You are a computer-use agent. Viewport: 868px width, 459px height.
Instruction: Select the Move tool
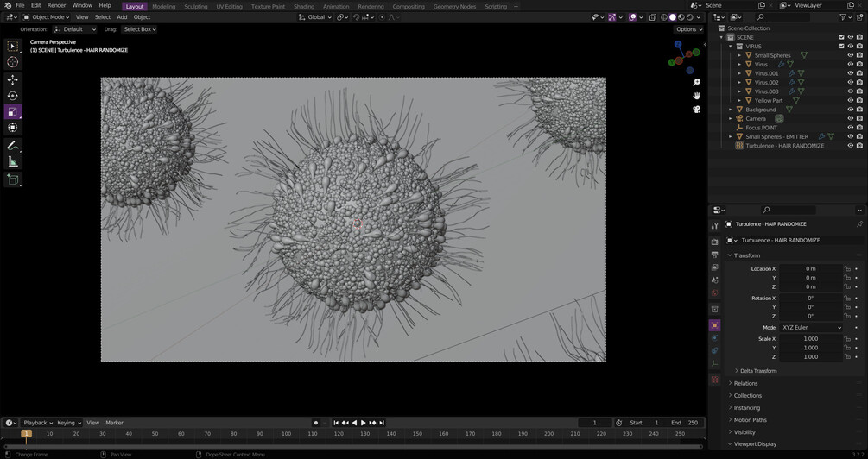tap(12, 79)
